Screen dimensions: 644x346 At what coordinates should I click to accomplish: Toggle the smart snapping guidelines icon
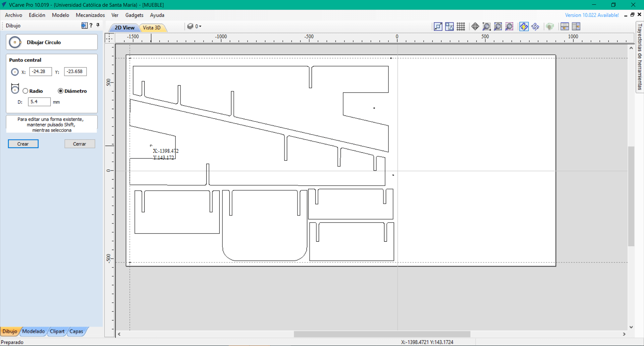tap(449, 27)
